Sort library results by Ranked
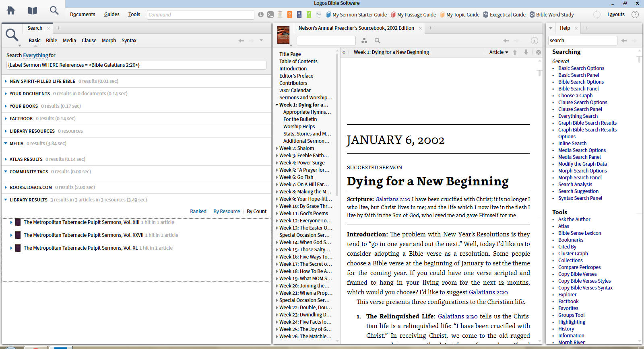The height and width of the screenshot is (349, 644). pyautogui.click(x=198, y=211)
